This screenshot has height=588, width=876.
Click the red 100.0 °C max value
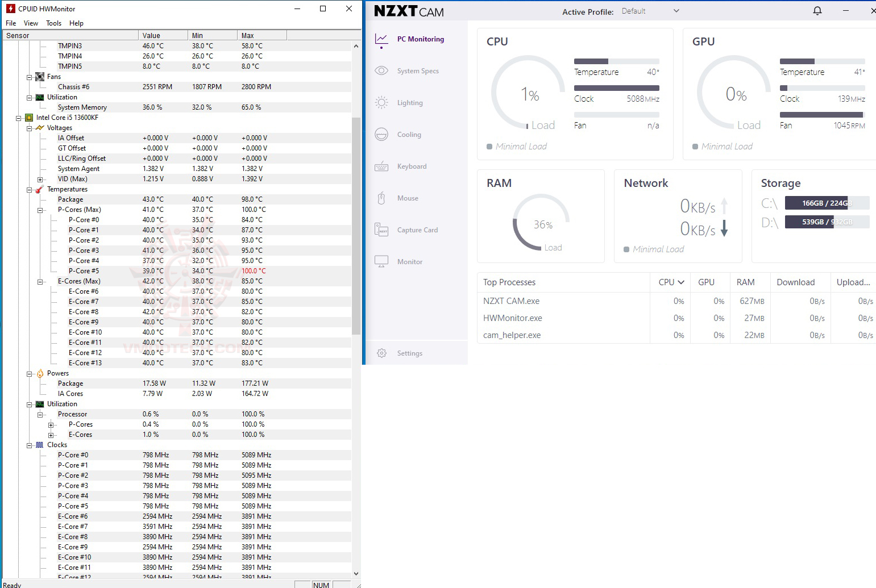click(x=254, y=271)
